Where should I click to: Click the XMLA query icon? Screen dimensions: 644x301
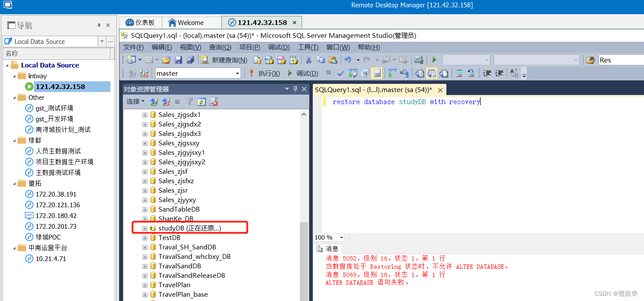pos(293,60)
